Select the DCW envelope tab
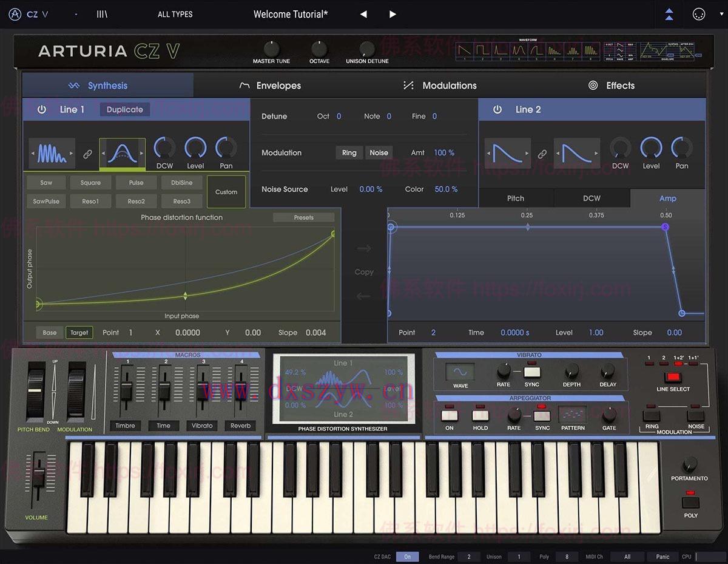This screenshot has height=564, width=728. pyautogui.click(x=591, y=199)
